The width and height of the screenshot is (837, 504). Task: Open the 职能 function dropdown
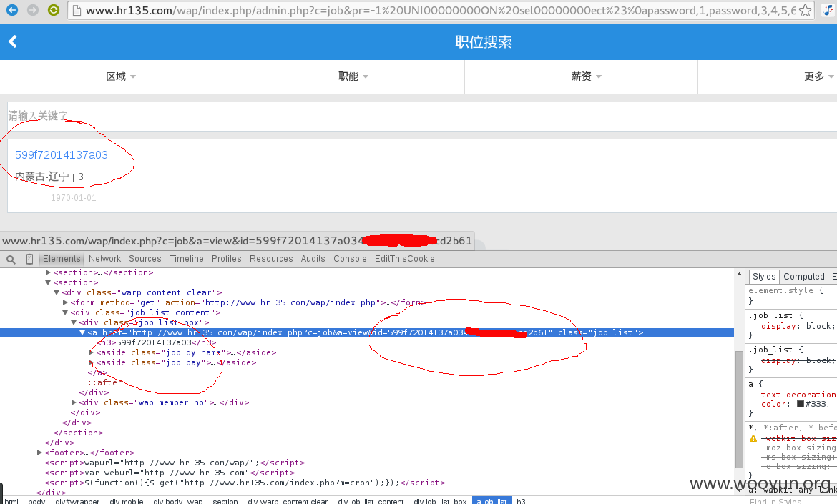tap(353, 76)
